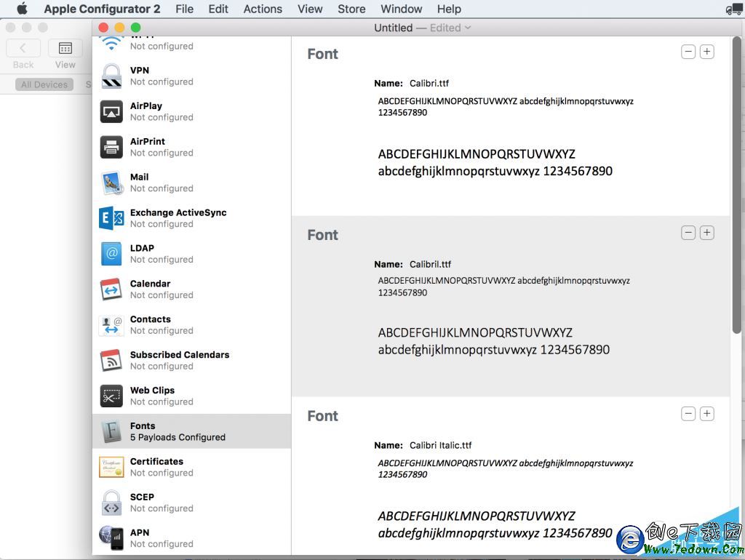Open the Mail payload stamp icon
The image size is (745, 560).
pos(111,183)
